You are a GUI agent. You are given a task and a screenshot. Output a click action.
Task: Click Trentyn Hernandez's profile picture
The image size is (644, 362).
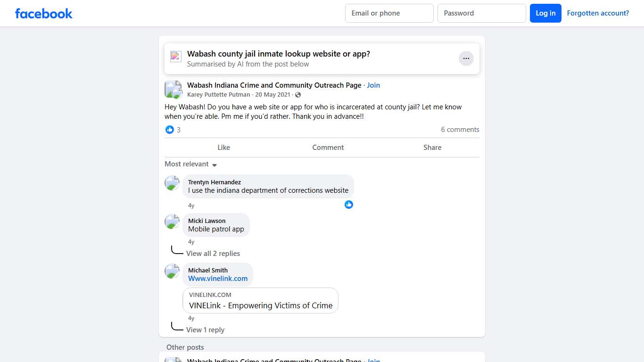coord(172,183)
